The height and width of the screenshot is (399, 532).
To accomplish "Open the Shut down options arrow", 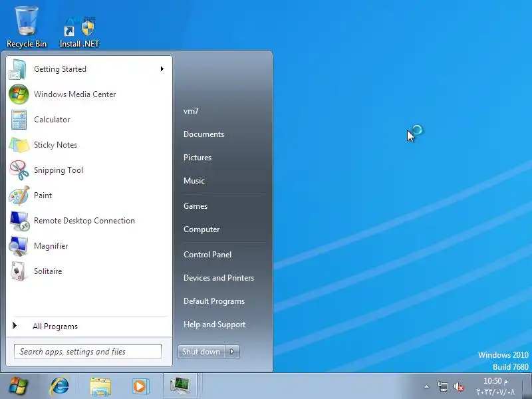I will click(x=232, y=352).
